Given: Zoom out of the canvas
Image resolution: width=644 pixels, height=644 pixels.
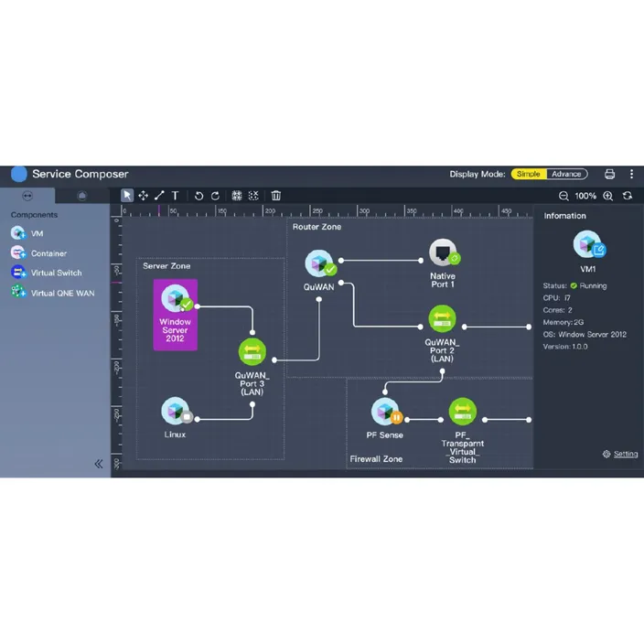Looking at the screenshot, I should pyautogui.click(x=563, y=196).
